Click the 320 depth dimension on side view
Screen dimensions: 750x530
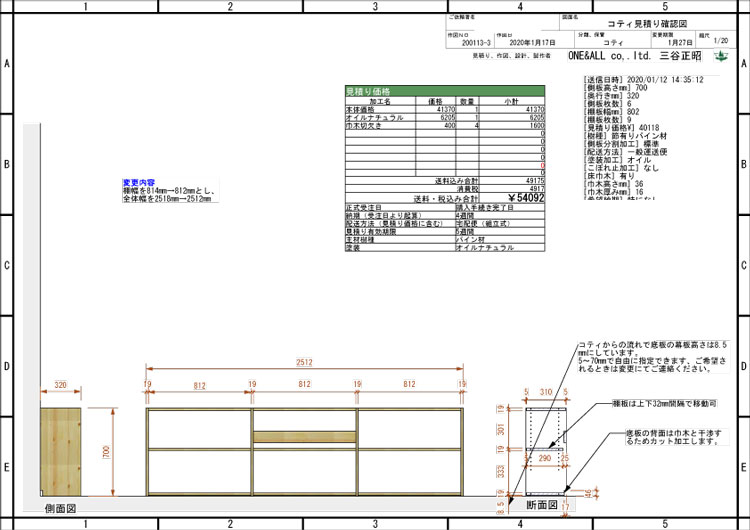pyautogui.click(x=61, y=384)
